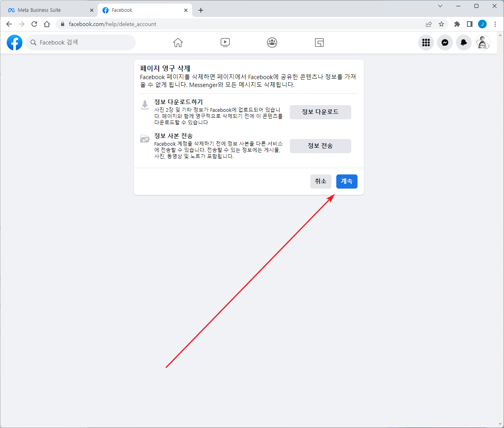The width and height of the screenshot is (504, 428).
Task: Open the profile avatar account menu
Action: 483,43
